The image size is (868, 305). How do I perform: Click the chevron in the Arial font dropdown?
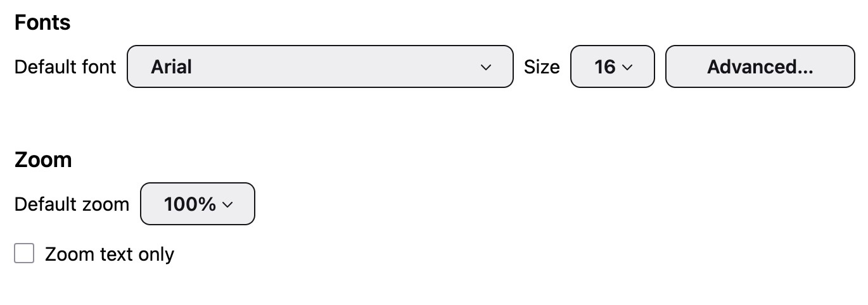click(x=486, y=67)
